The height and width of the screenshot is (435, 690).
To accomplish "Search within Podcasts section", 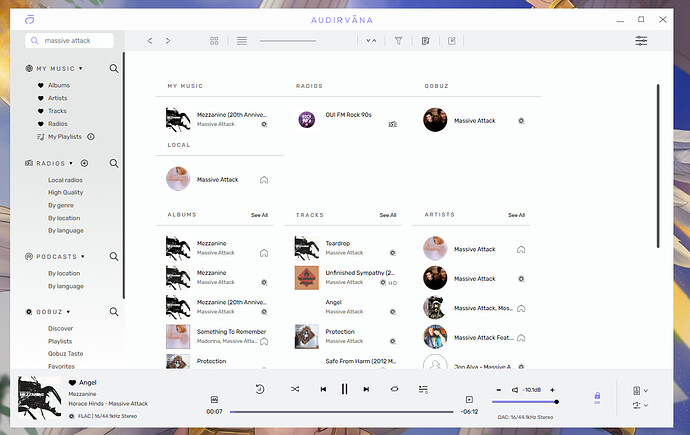I will 114,256.
